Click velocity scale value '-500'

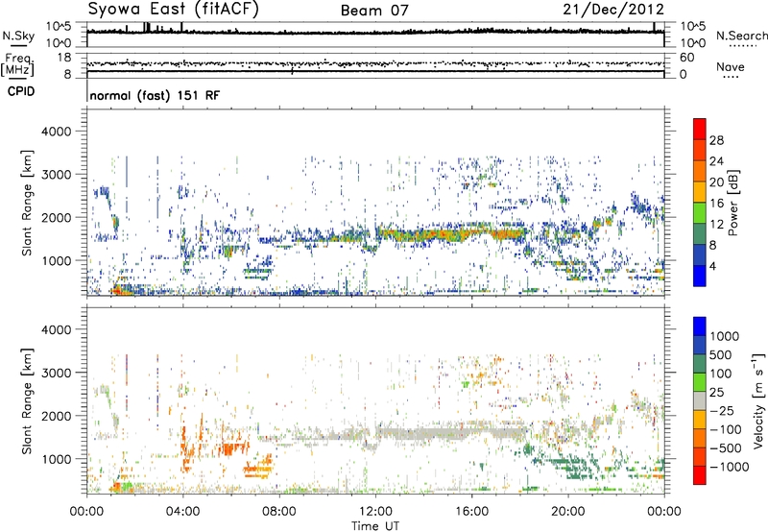click(x=726, y=447)
